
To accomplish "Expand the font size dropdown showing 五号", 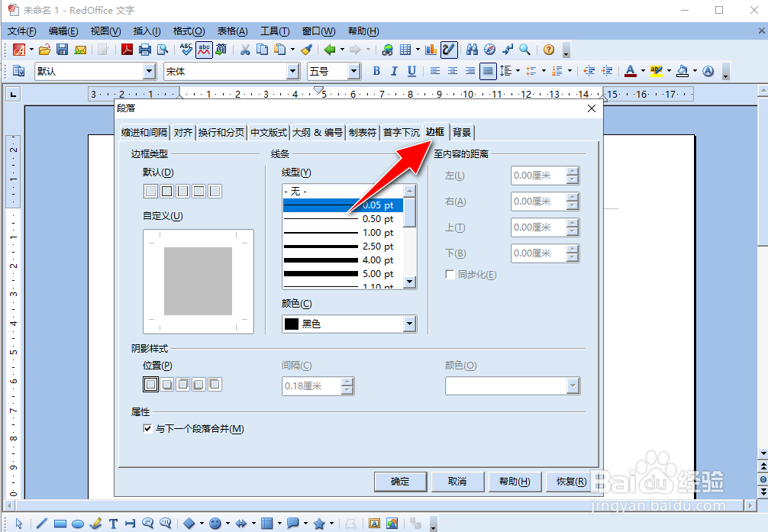I will (x=353, y=72).
